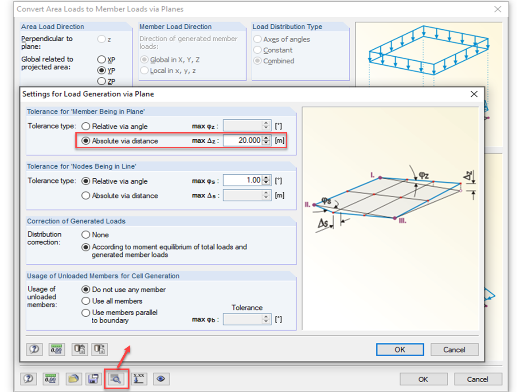Click the max φs spinner arrows
532x392 pixels.
coord(266,180)
